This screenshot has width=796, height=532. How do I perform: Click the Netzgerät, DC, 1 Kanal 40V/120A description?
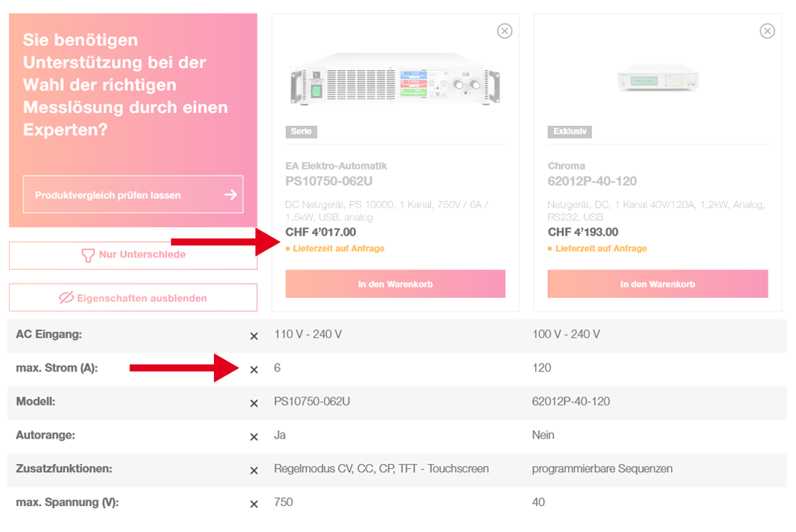point(656,212)
